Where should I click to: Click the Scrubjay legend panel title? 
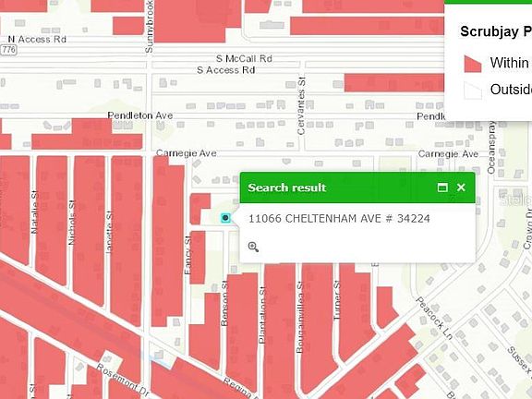pyautogui.click(x=496, y=31)
